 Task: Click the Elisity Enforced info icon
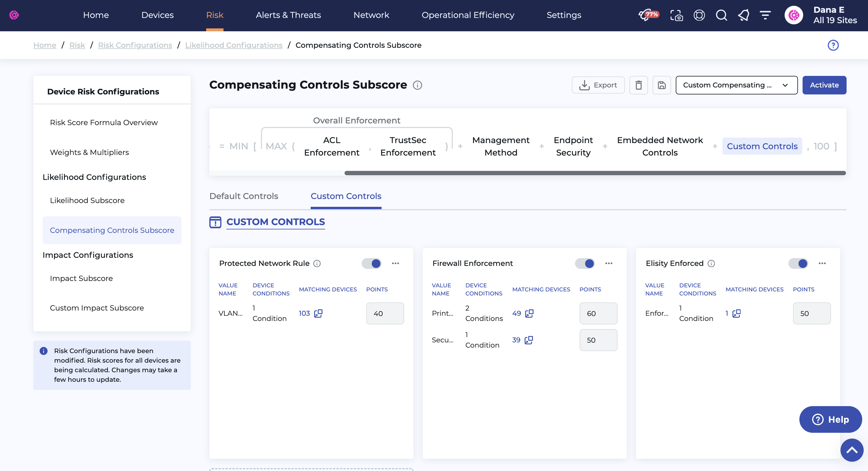point(711,263)
